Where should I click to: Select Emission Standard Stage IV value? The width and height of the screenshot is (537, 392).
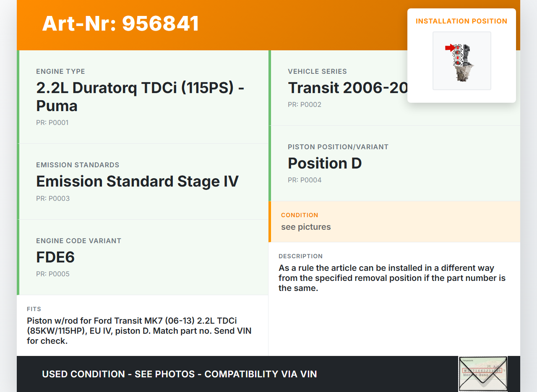tap(137, 182)
